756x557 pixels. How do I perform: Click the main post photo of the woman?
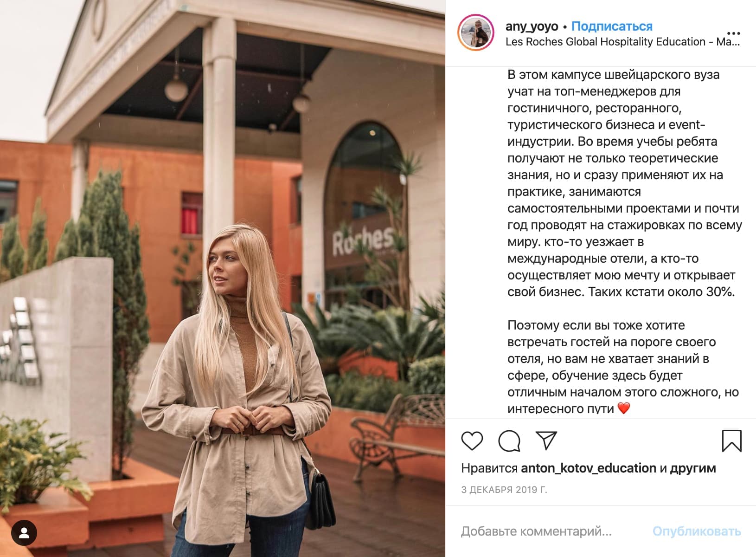point(223,278)
